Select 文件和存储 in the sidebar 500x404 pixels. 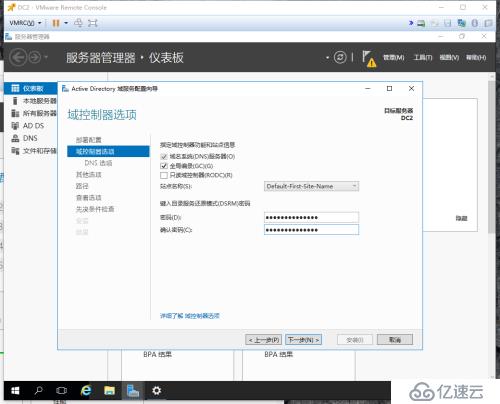coord(31,151)
